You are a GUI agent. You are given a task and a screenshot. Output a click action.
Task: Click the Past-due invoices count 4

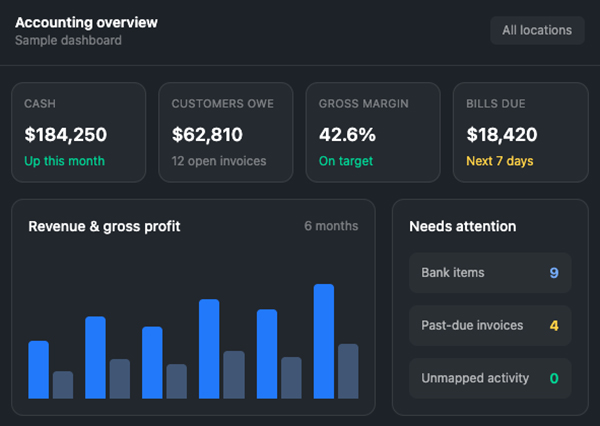pyautogui.click(x=554, y=326)
